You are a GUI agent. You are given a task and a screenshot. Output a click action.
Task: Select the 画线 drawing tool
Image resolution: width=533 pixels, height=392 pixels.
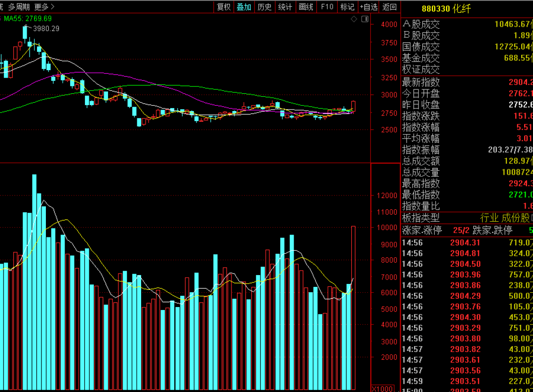point(306,7)
